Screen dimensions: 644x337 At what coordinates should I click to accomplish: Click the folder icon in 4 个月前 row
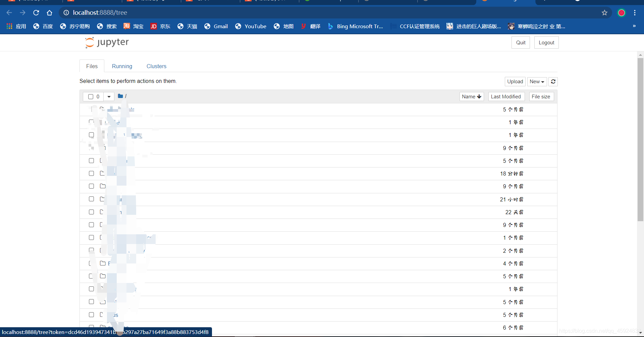tap(103, 263)
